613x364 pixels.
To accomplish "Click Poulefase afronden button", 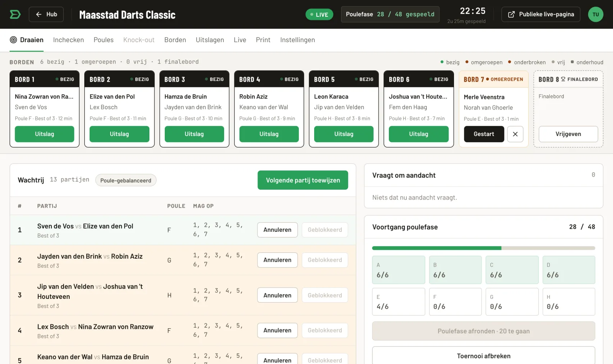I will pyautogui.click(x=484, y=331).
